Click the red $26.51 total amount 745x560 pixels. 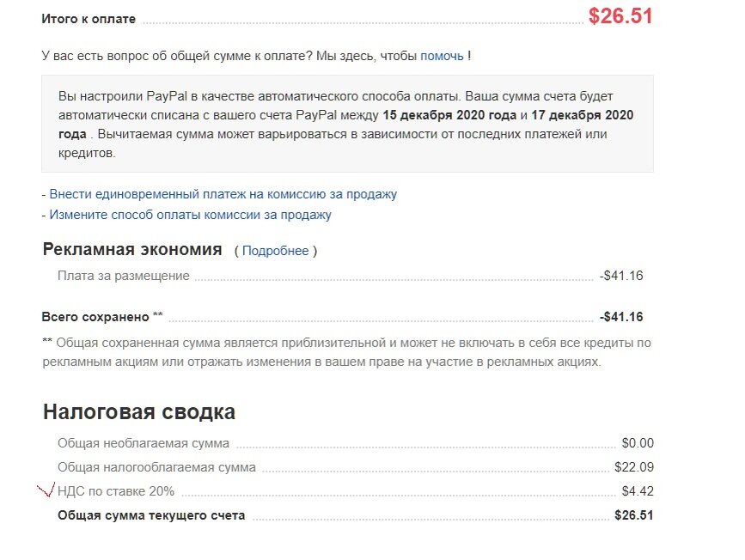620,16
